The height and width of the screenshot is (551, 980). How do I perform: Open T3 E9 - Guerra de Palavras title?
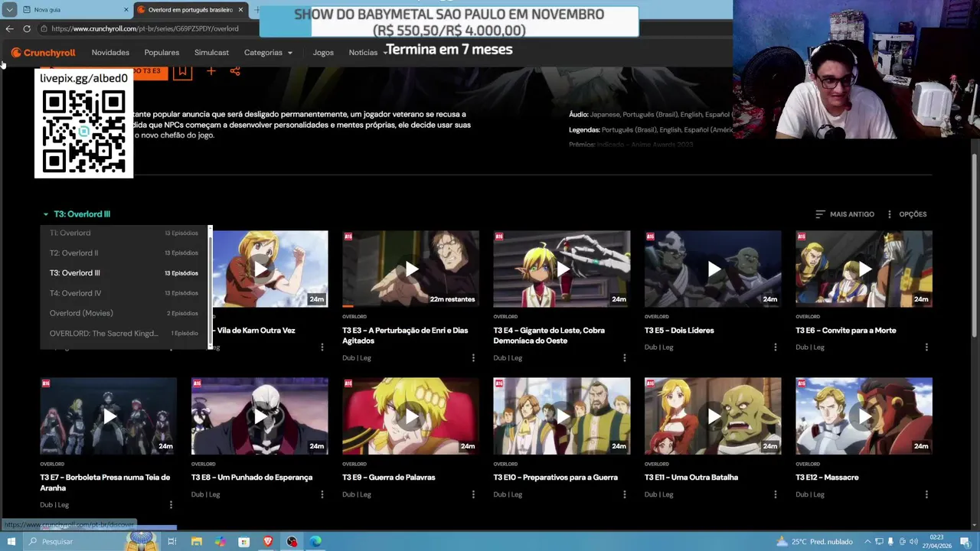[389, 478]
